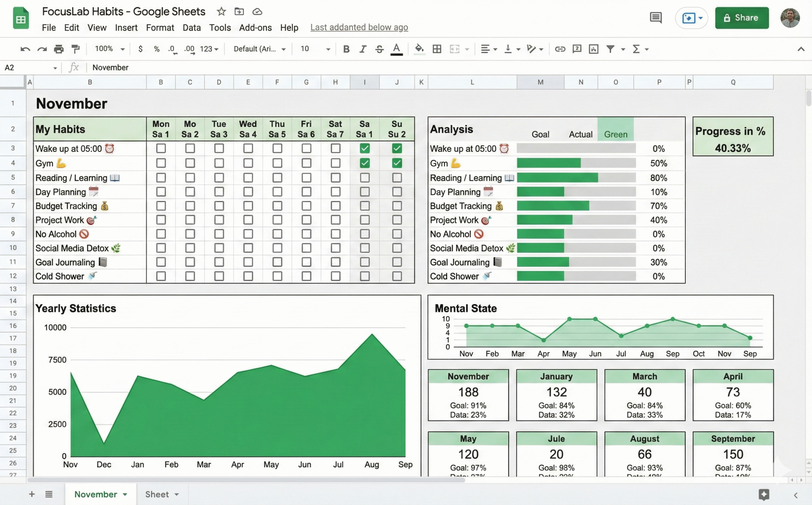This screenshot has height=505, width=812.
Task: Open the zoom 100% dropdown
Action: pyautogui.click(x=109, y=49)
